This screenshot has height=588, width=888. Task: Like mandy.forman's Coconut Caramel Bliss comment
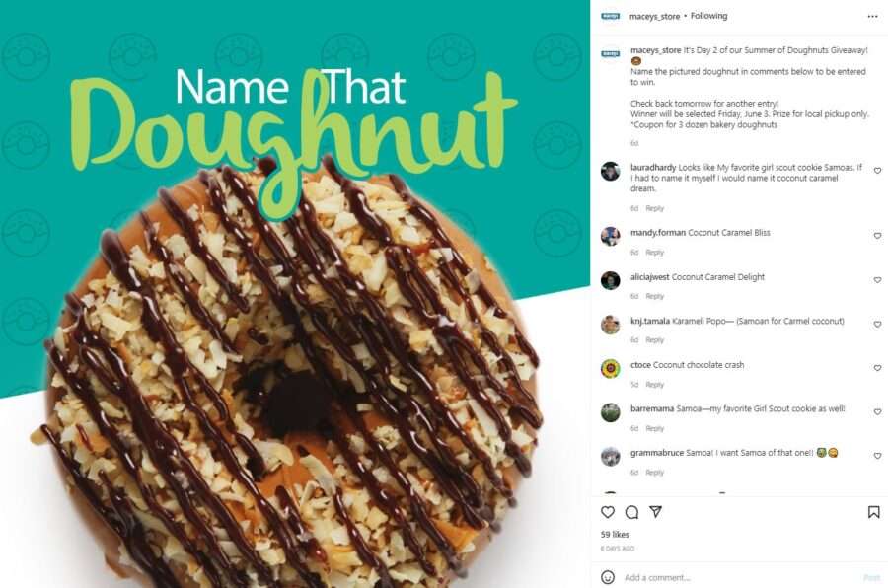click(877, 236)
